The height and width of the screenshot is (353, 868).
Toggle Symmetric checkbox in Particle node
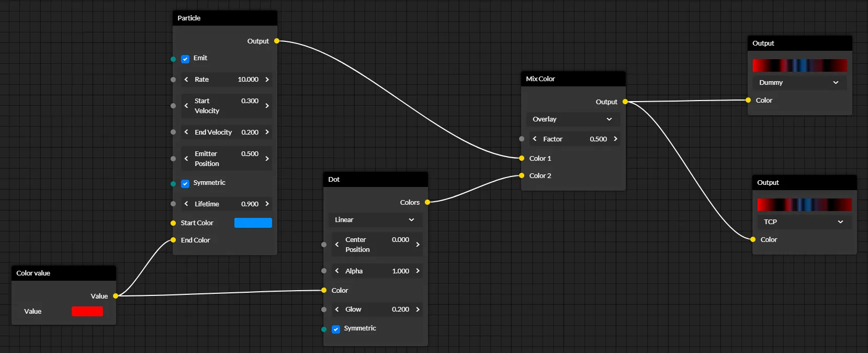click(x=185, y=183)
